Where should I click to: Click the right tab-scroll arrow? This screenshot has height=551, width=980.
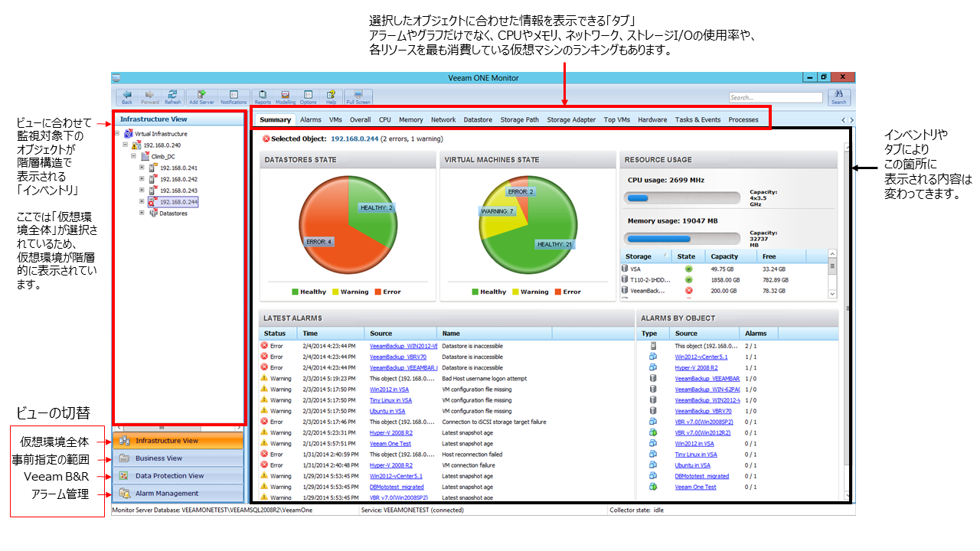851,120
